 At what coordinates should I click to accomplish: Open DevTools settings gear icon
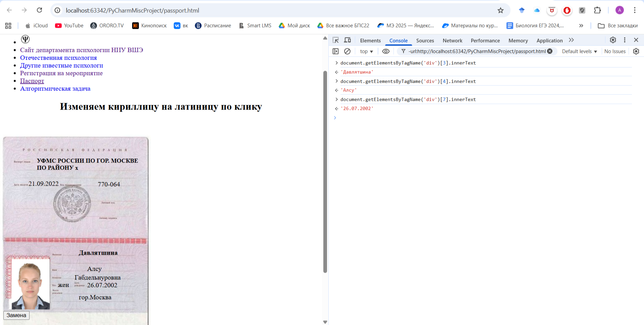pyautogui.click(x=613, y=40)
